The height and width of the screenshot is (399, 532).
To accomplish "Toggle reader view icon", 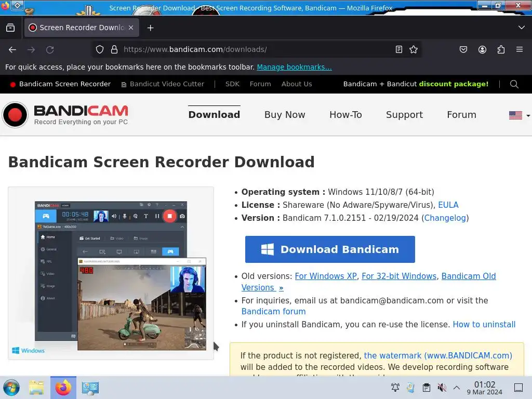I will tap(399, 49).
